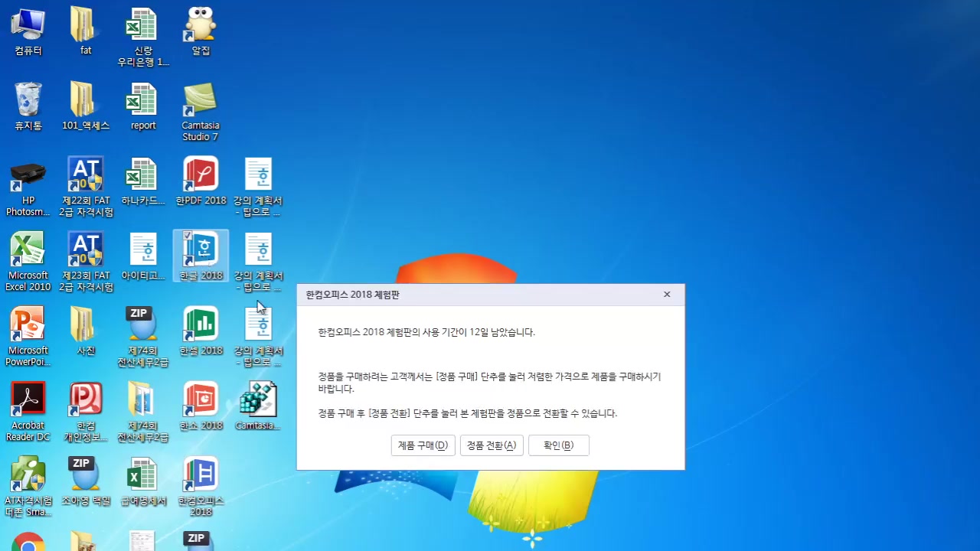Open the 알집 archiver icon
Image resolution: width=980 pixels, height=551 pixels.
pos(200,23)
